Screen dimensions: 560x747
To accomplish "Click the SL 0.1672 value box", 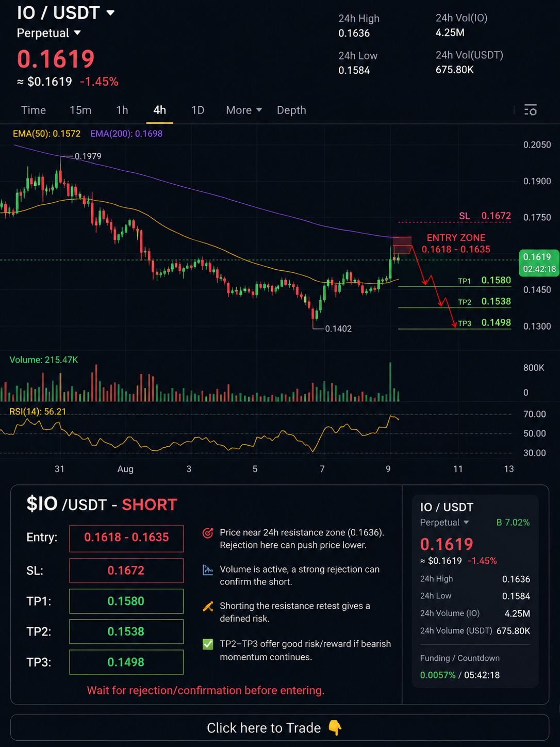I will 126,571.
